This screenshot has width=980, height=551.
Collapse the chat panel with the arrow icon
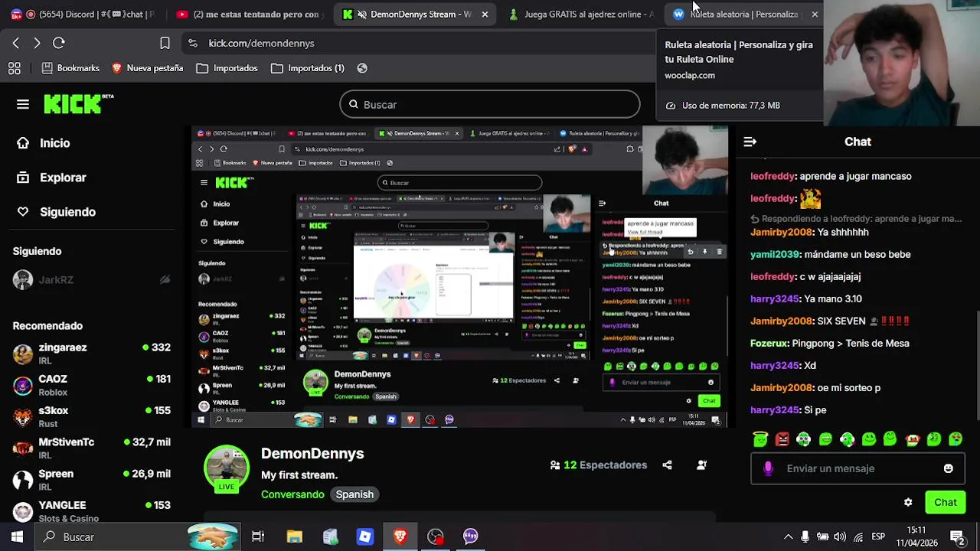pyautogui.click(x=750, y=142)
